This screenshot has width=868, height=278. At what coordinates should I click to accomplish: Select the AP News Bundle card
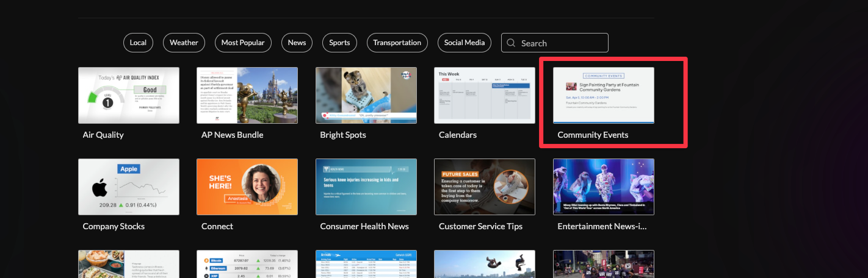(247, 95)
